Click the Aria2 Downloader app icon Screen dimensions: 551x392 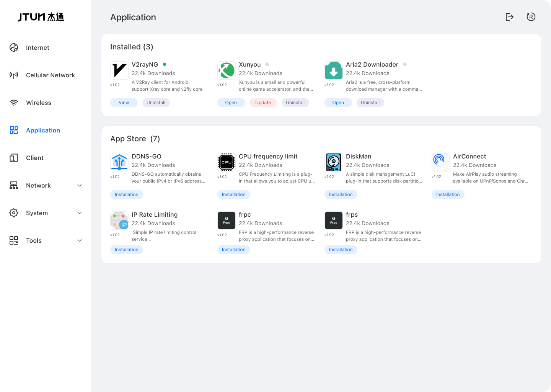click(334, 70)
